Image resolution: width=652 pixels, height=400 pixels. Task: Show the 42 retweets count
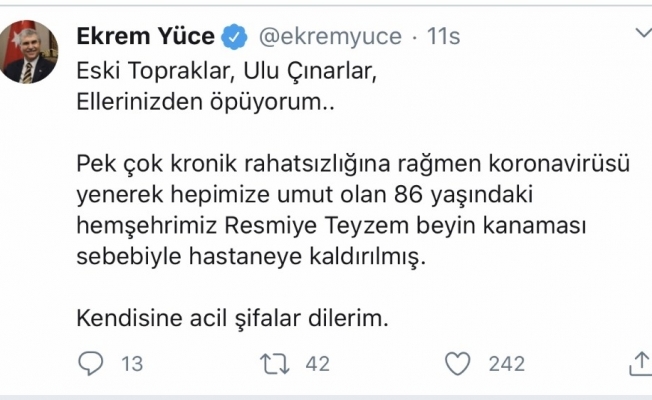pos(317,364)
